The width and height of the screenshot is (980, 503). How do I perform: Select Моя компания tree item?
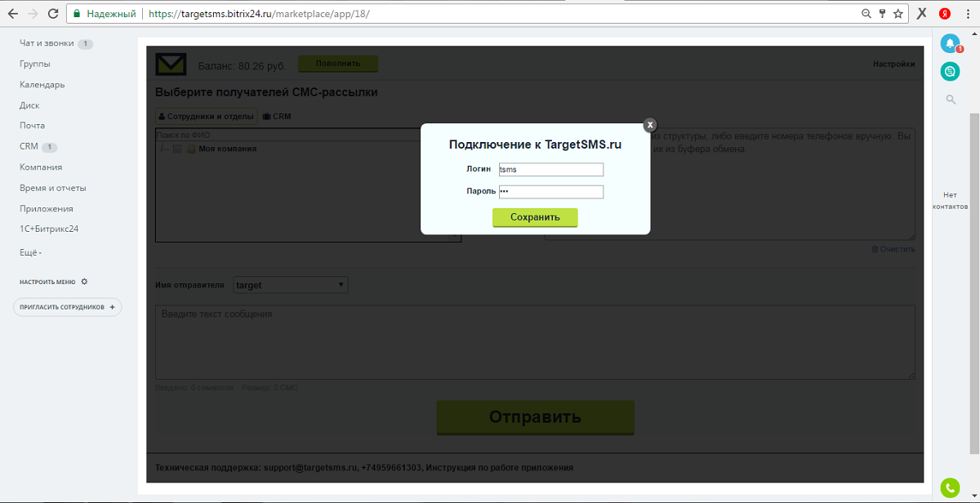(x=228, y=149)
